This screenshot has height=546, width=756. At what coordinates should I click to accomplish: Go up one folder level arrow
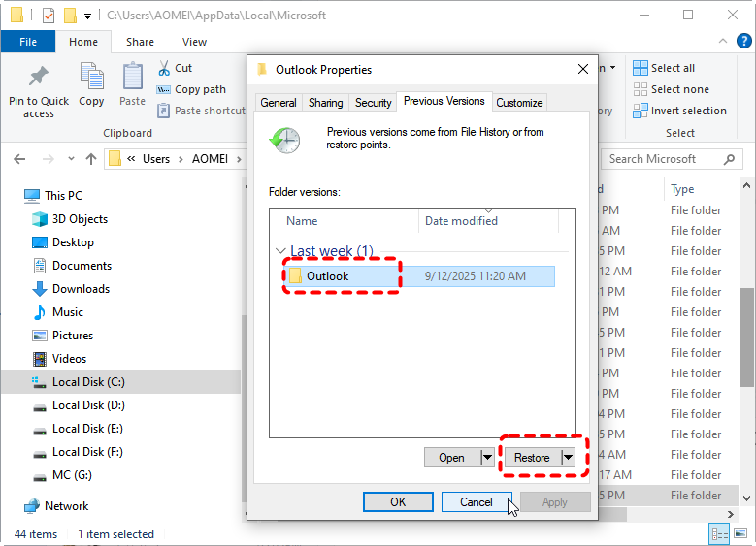tap(91, 159)
